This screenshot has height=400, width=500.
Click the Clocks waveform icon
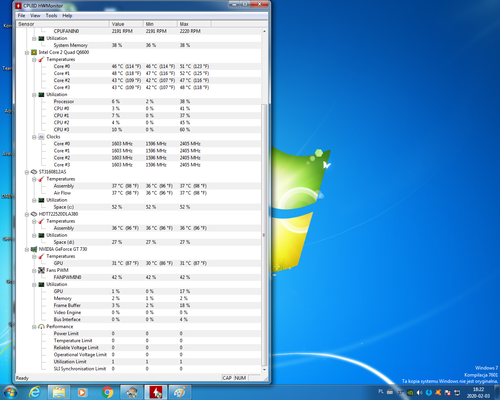pyautogui.click(x=41, y=137)
